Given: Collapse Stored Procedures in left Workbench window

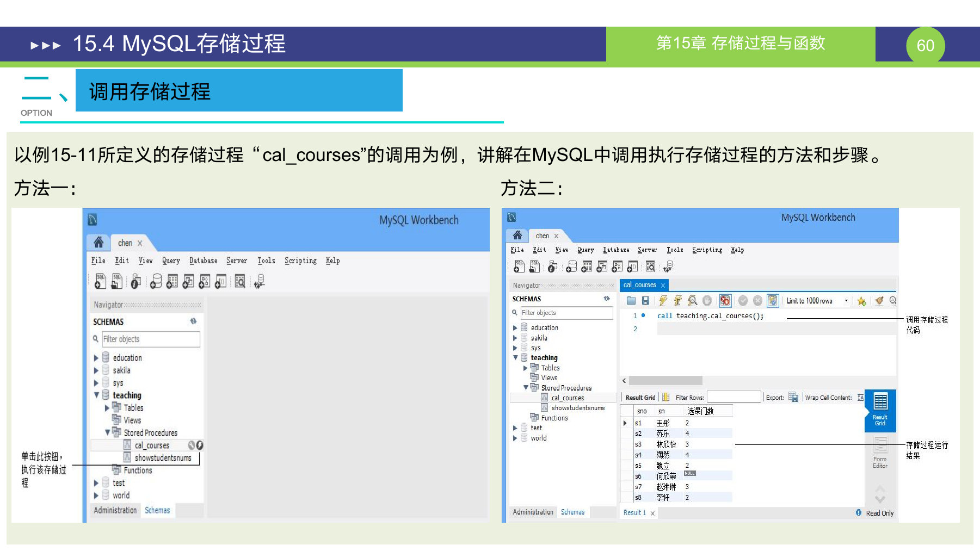Looking at the screenshot, I should coord(107,432).
